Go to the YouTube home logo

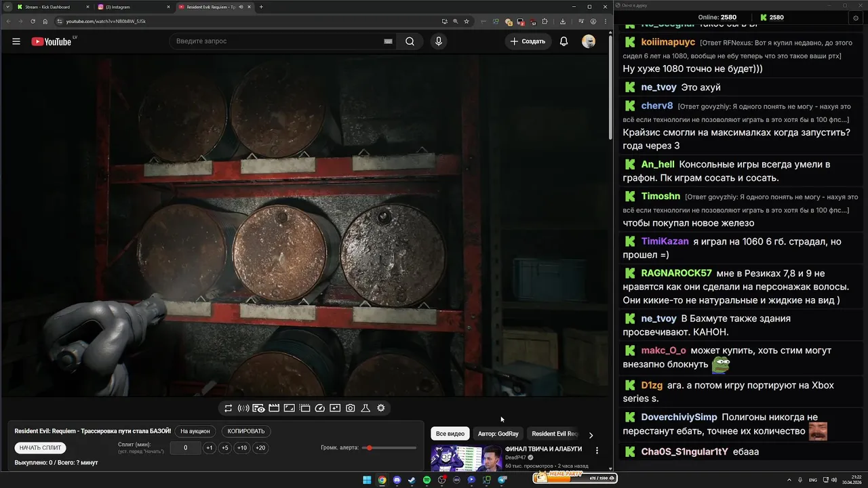pos(52,41)
